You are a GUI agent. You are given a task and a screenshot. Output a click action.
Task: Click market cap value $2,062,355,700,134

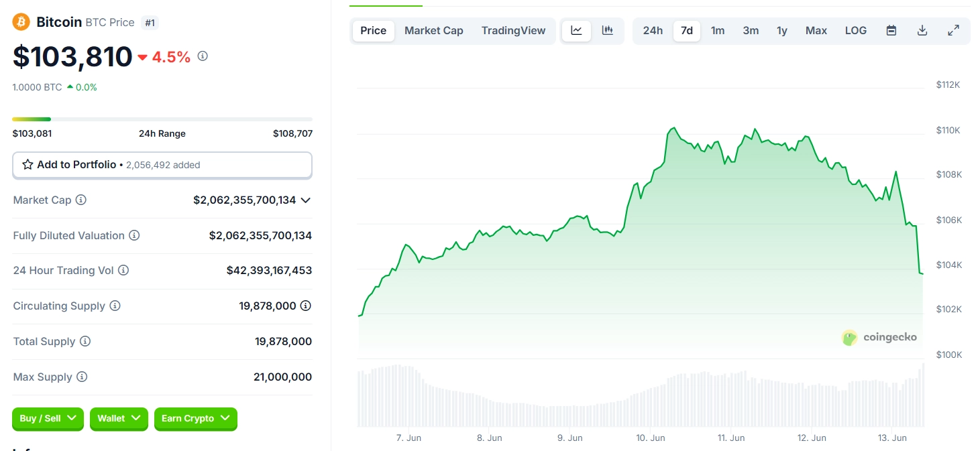tap(244, 200)
